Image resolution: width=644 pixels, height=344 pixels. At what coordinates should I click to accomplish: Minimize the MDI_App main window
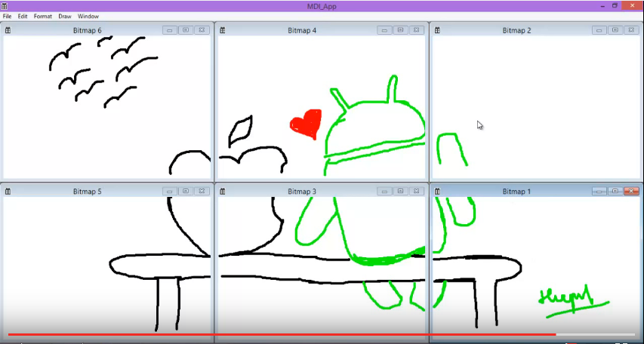tap(602, 6)
